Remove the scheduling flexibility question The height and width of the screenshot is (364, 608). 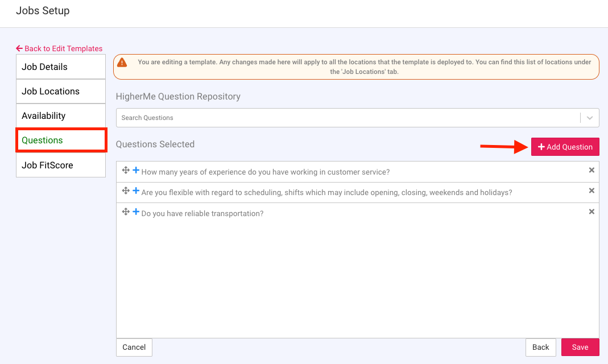pyautogui.click(x=592, y=191)
